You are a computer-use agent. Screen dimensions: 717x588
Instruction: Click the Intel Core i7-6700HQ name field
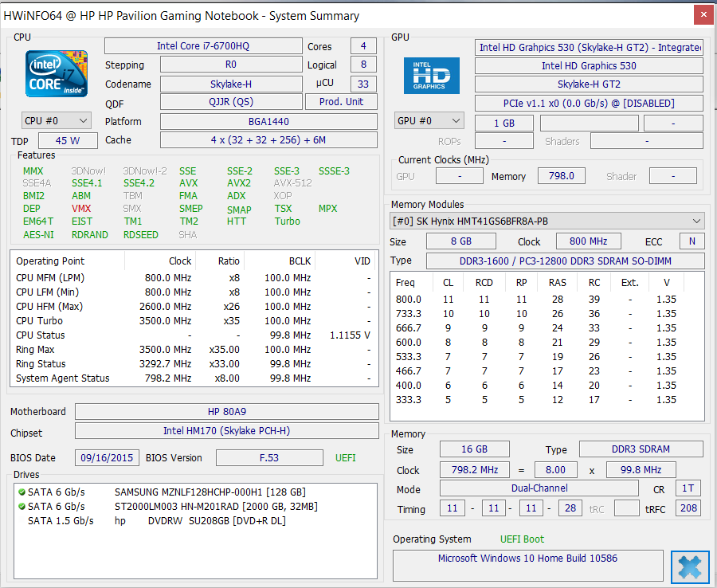(203, 46)
